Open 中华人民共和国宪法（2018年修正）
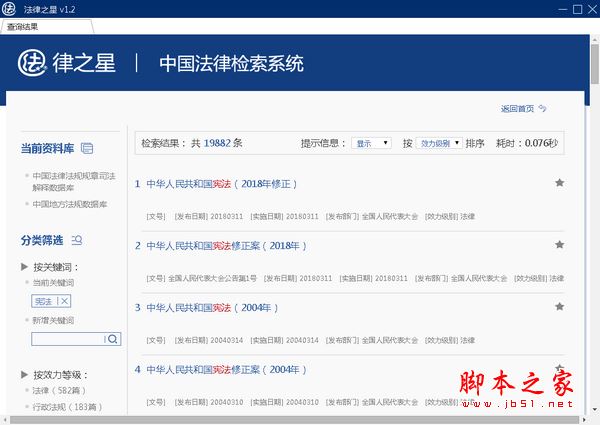 coord(222,184)
